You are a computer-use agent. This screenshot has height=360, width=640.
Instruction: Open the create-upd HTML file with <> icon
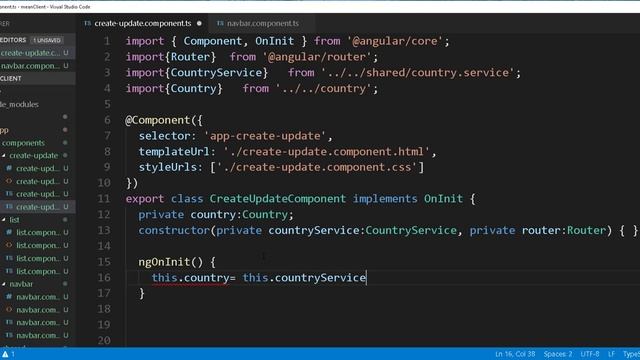[x=38, y=181]
